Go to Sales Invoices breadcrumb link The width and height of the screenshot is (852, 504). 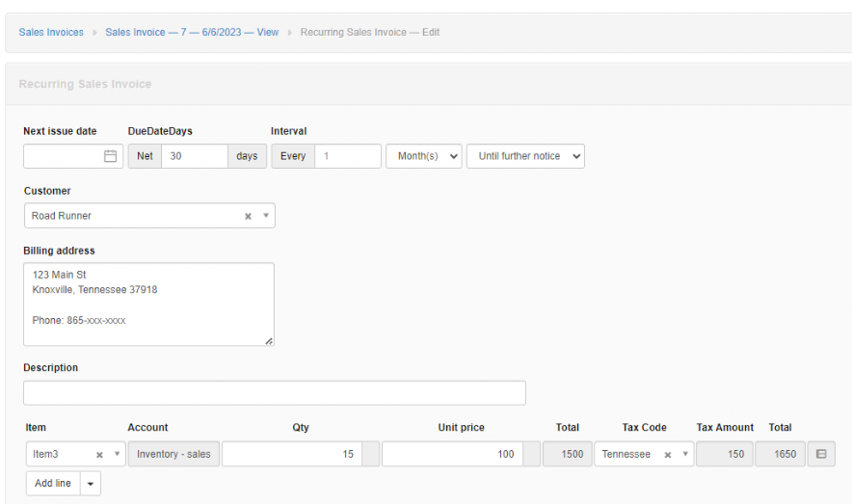click(x=51, y=32)
